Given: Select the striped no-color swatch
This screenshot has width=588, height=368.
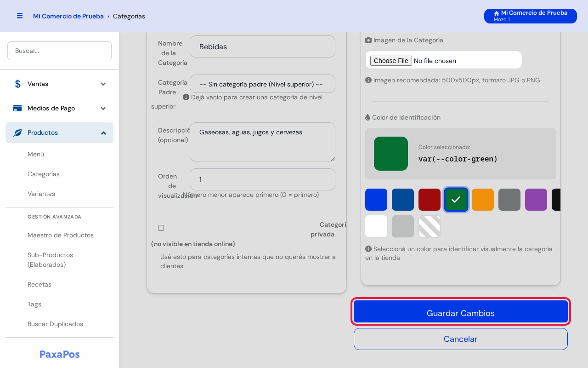Looking at the screenshot, I should pos(430,226).
